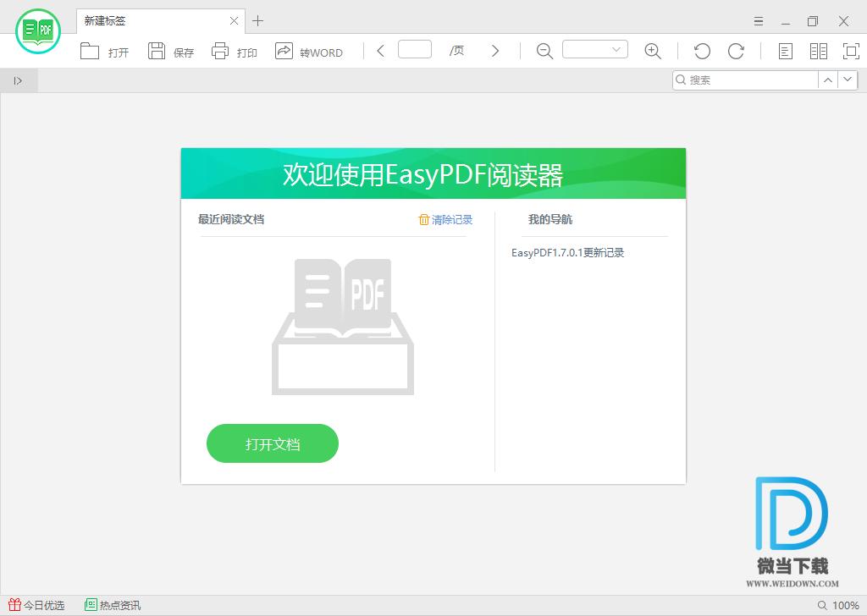Viewport: 867px width, 616px height.
Task: Click the search box 搜索
Action: [x=745, y=80]
